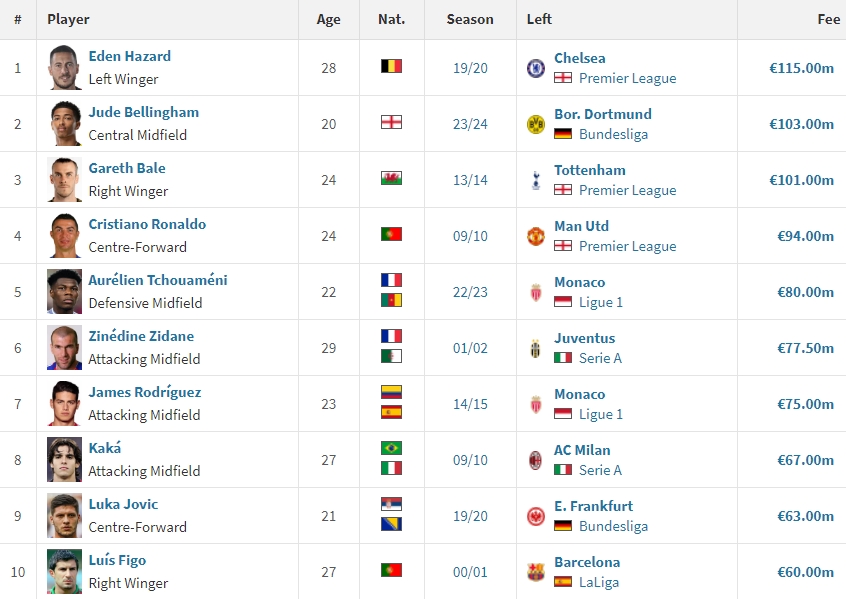Click the Eintracht Frankfurt crest icon
The image size is (846, 599).
click(x=535, y=516)
